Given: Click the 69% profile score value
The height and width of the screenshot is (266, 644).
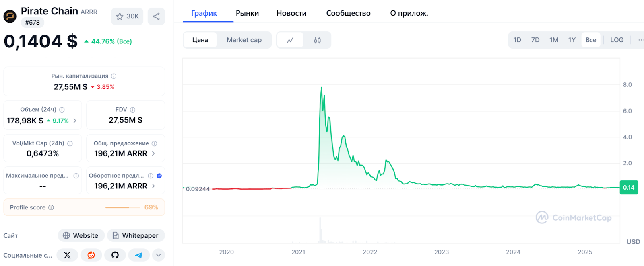Looking at the screenshot, I should (151, 207).
